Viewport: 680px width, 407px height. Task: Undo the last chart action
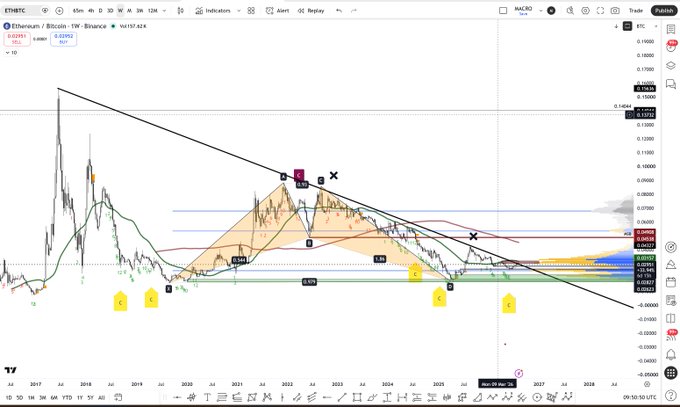pos(339,10)
